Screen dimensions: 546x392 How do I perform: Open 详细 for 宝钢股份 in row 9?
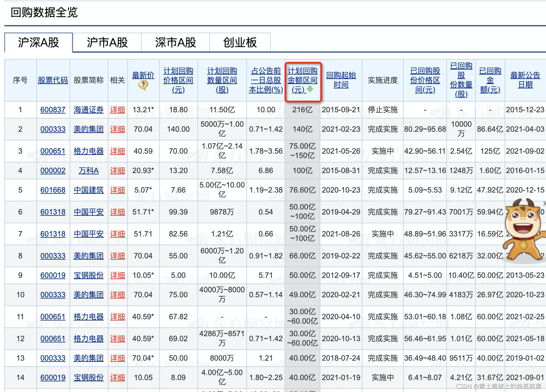[117, 275]
